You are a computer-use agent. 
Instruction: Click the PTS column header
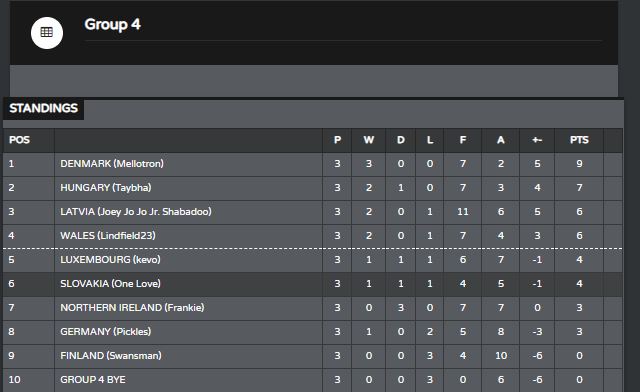[579, 140]
